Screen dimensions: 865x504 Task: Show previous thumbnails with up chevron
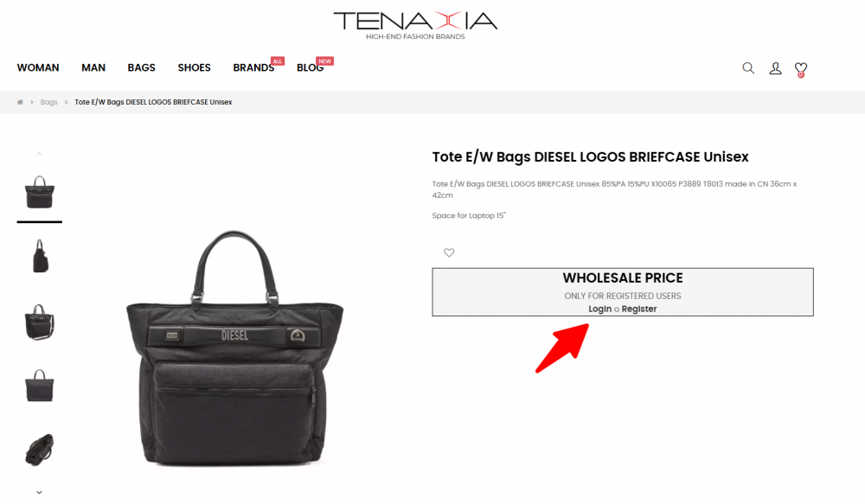(39, 154)
